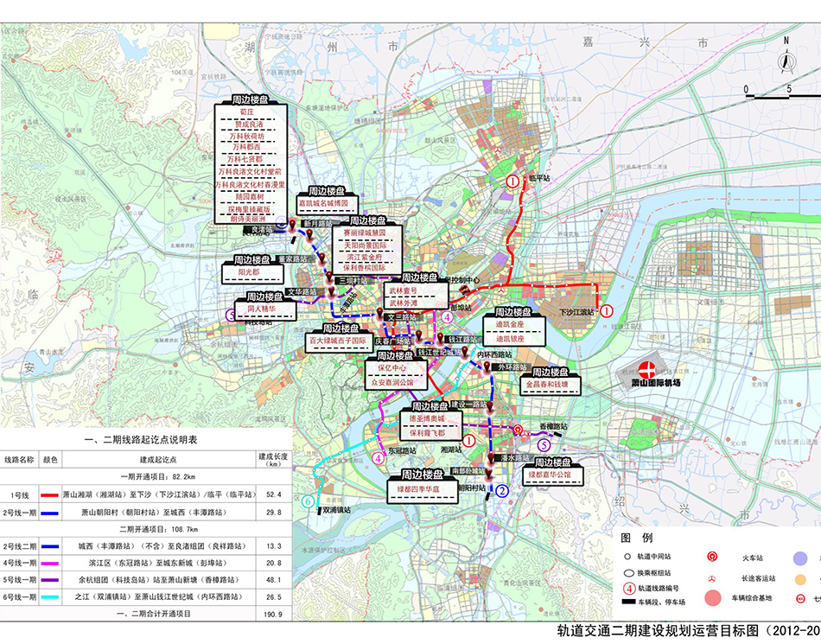This screenshot has height=644, width=821.
Task: Click the north arrow compass symbol
Action: (x=786, y=61)
